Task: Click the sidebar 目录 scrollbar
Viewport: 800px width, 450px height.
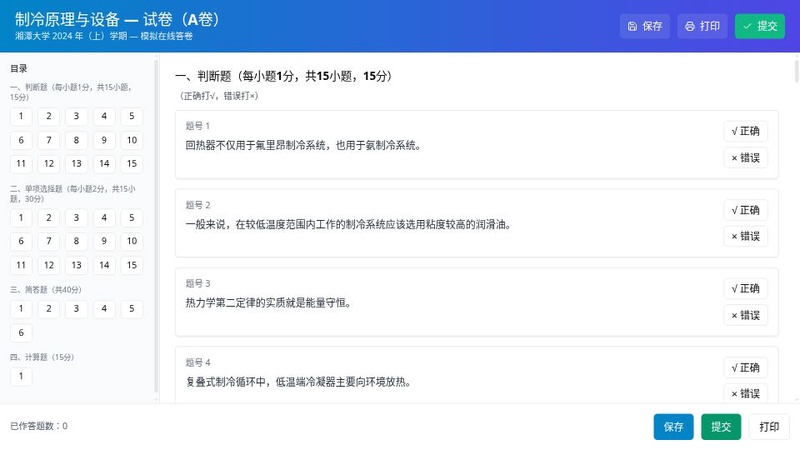Action: pos(156,227)
